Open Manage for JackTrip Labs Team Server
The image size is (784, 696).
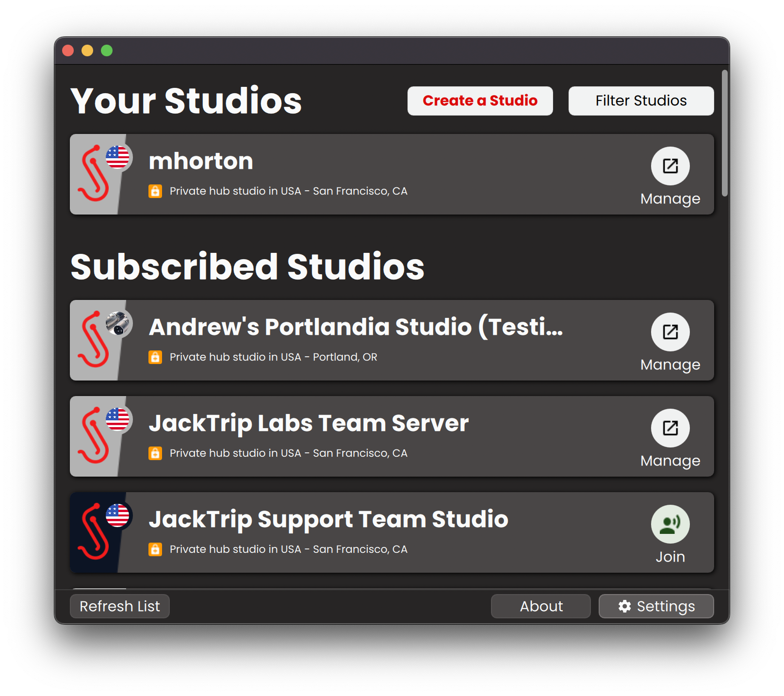pyautogui.click(x=670, y=428)
